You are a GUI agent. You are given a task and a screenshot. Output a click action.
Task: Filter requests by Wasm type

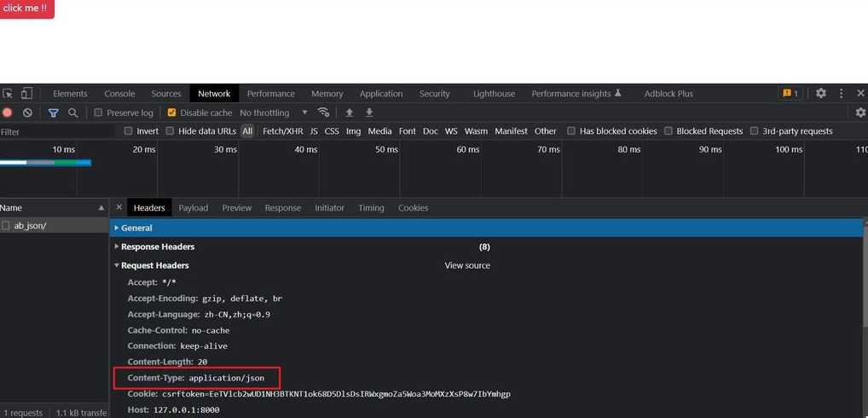pos(476,131)
